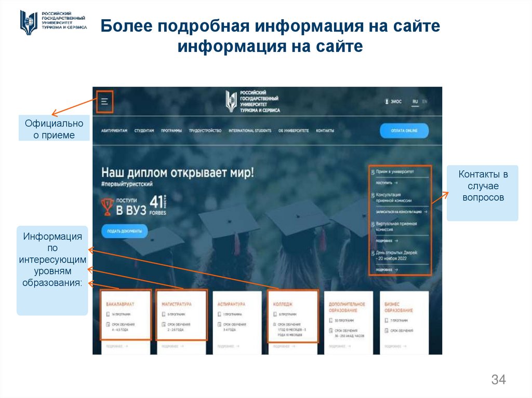Click the calendar icon beside 'День открытых Дверей'
Screen dimensions: 532x398
373,253
